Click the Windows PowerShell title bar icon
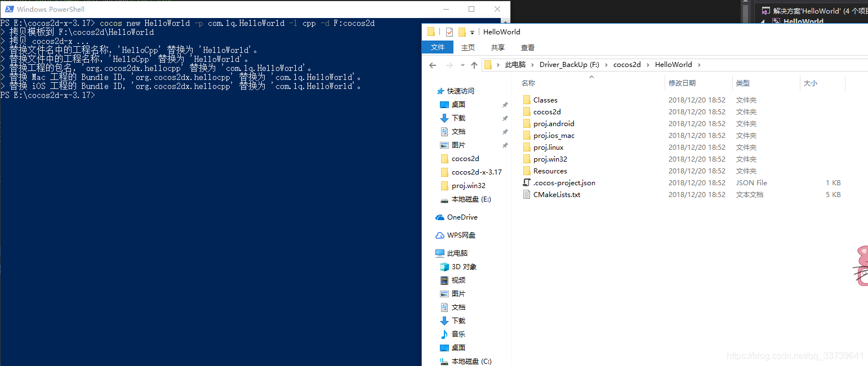Screen dimensions: 868x366 tap(9, 9)
